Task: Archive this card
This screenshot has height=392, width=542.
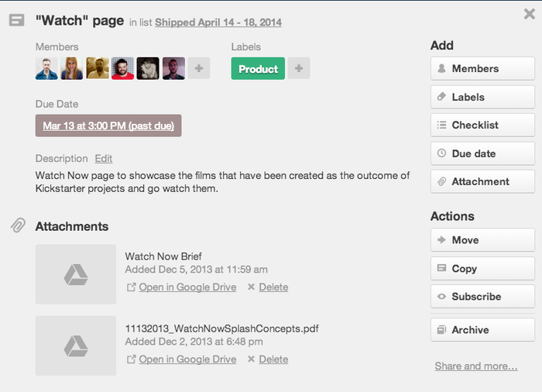Action: (x=482, y=330)
